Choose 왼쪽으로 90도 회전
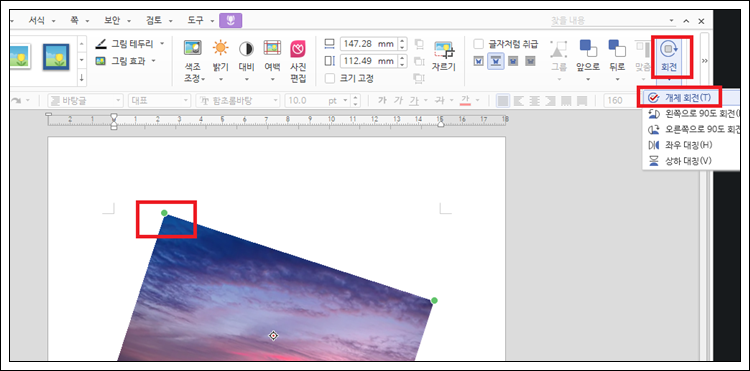The width and height of the screenshot is (750, 371). [692, 114]
